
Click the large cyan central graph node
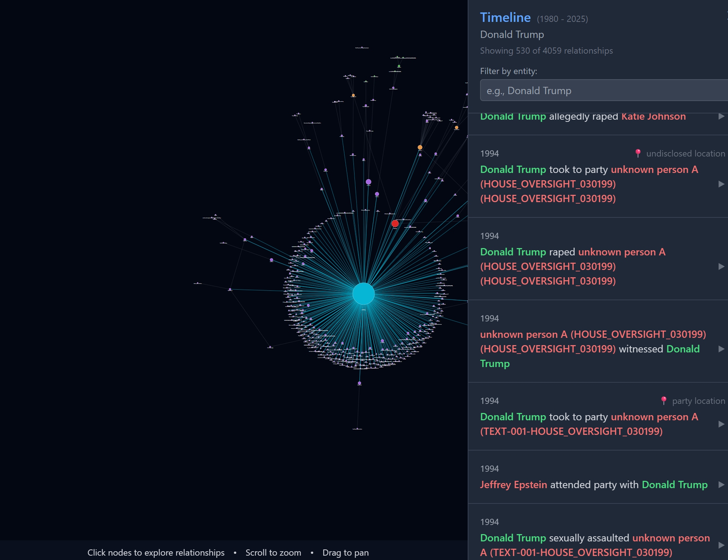coord(363,293)
